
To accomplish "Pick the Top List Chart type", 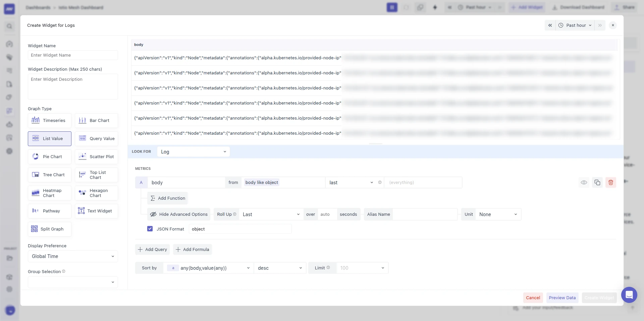I will (96, 175).
